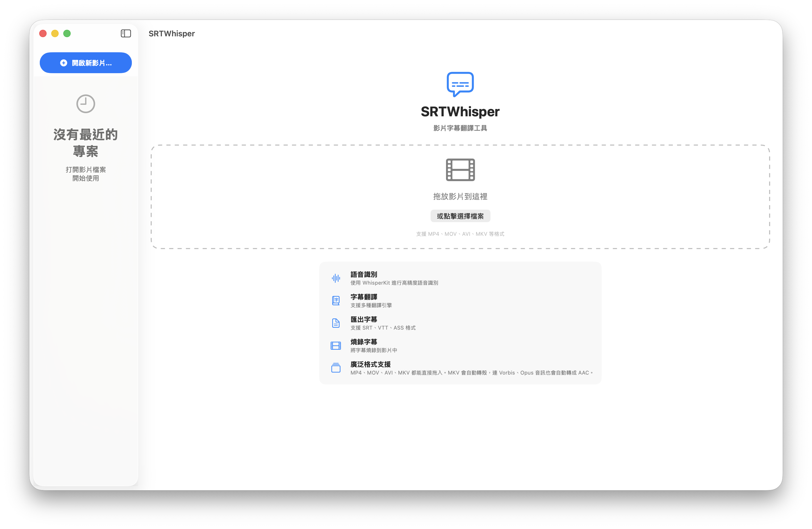Viewport: 812px width, 529px height.
Task: Click the 影片字幕翻譯工具 subtitle
Action: (x=460, y=128)
